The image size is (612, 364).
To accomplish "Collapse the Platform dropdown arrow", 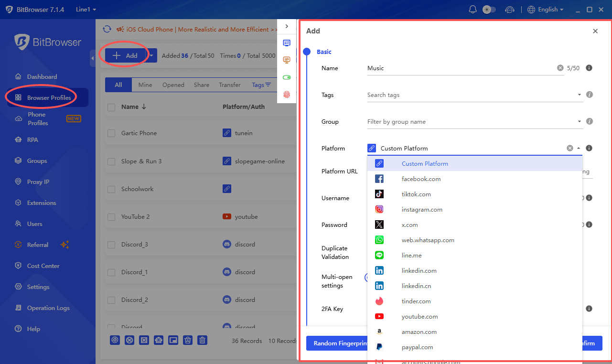I will [579, 148].
